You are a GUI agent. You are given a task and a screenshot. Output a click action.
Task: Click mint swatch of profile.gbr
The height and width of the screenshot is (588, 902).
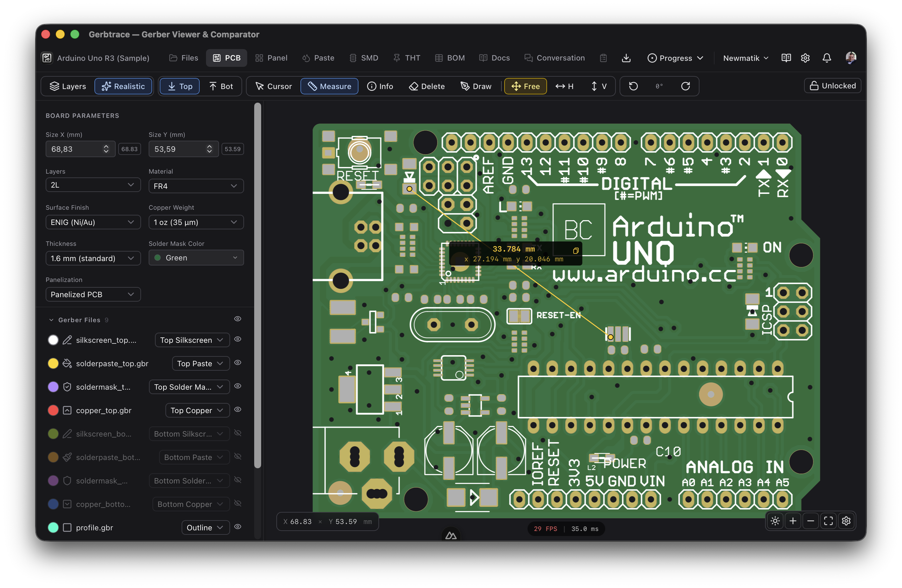53,528
